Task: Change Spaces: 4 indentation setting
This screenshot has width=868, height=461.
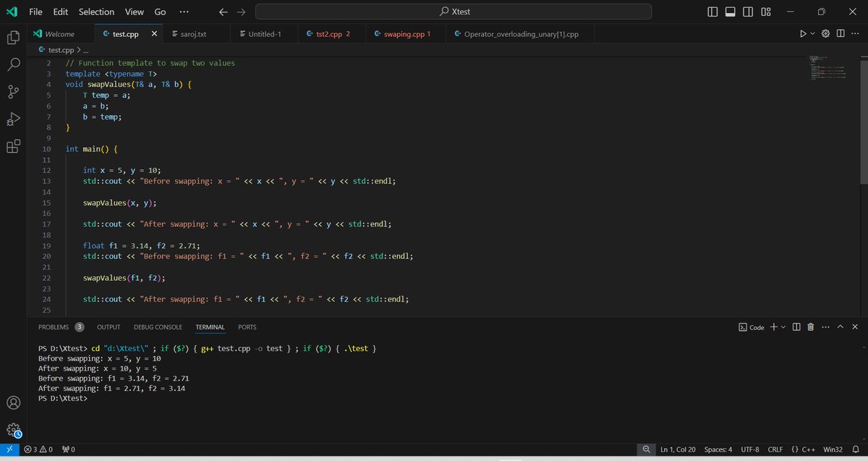Action: 718,449
